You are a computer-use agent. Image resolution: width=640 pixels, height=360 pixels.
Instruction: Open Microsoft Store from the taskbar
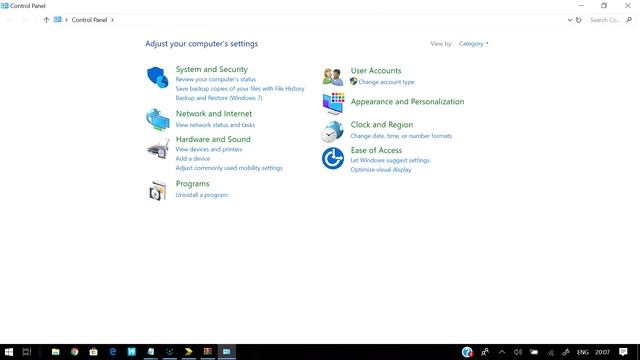tap(93, 352)
